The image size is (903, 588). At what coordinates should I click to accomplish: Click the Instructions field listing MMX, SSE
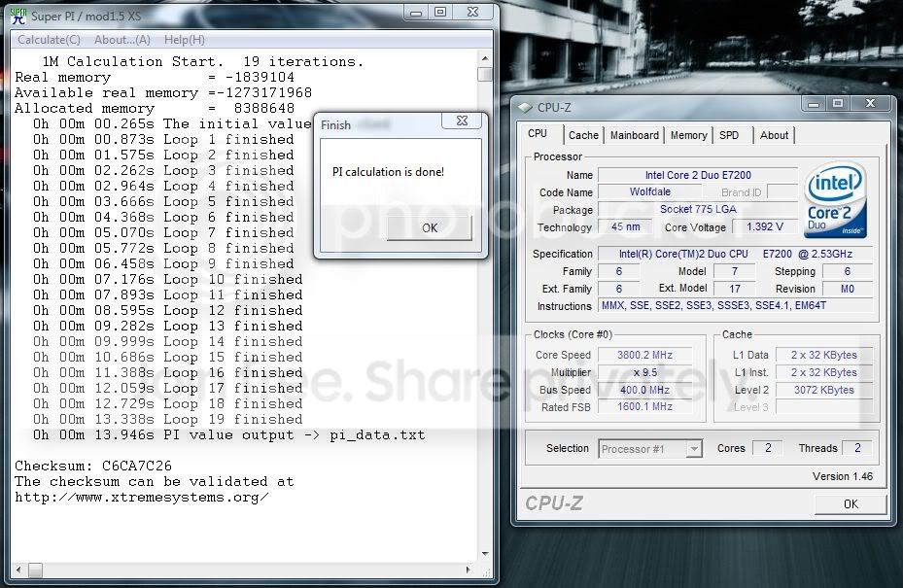[736, 306]
